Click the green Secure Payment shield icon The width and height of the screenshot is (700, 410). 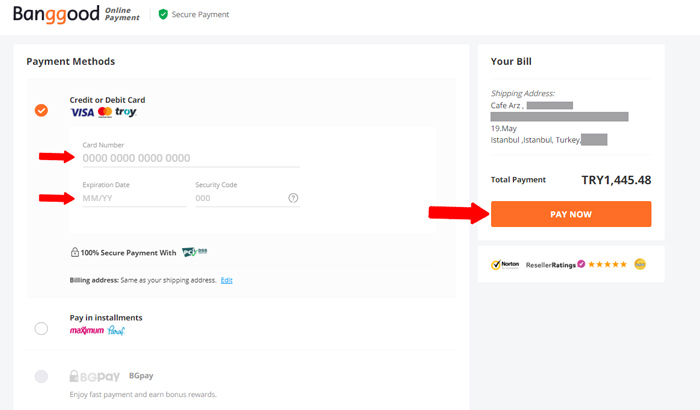[x=163, y=15]
